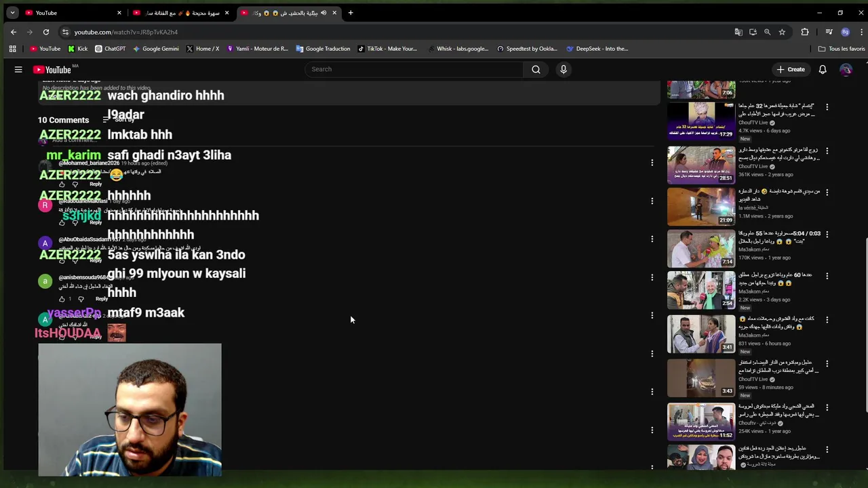View site information icon beside the URL

click(x=65, y=32)
